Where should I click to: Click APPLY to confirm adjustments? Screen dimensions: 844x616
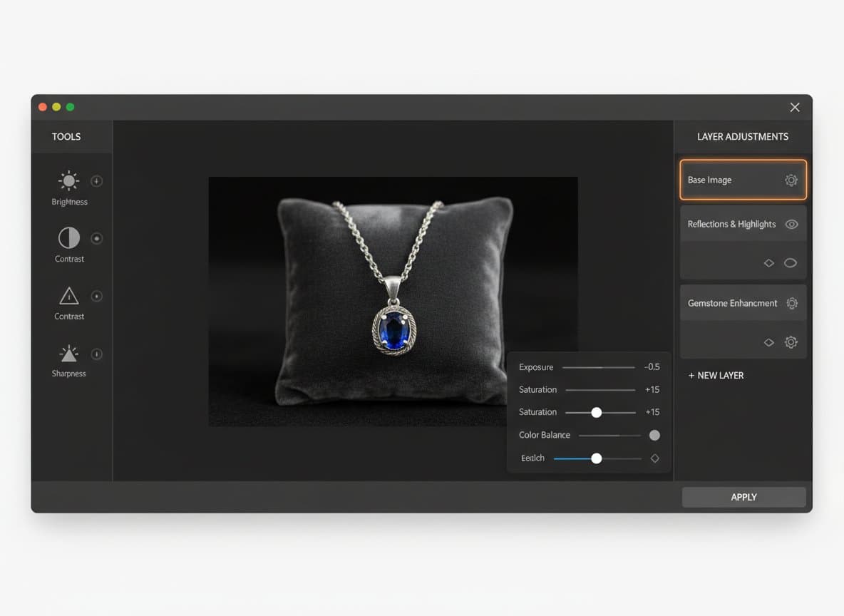(x=743, y=497)
